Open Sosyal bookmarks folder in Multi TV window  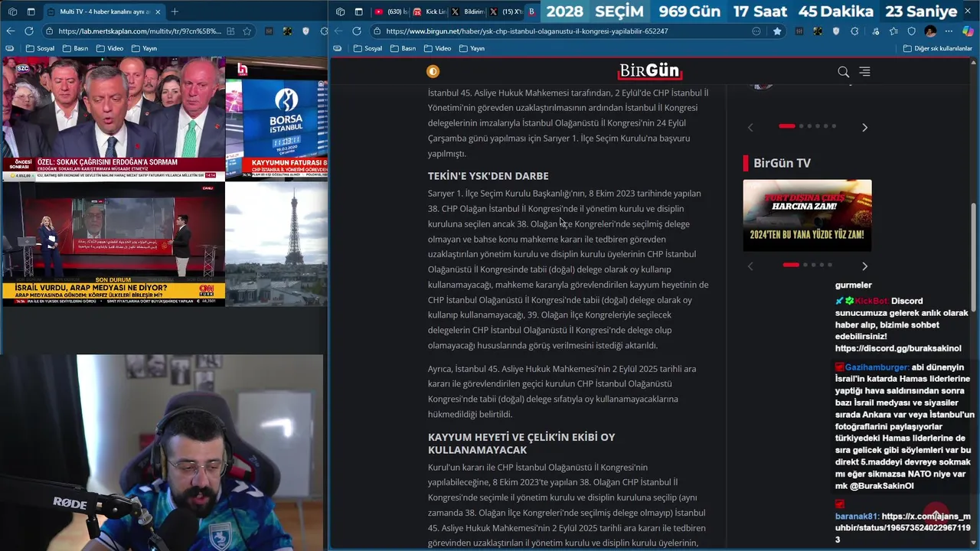(x=41, y=48)
